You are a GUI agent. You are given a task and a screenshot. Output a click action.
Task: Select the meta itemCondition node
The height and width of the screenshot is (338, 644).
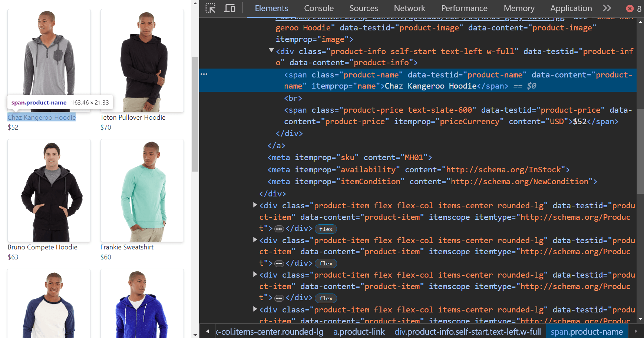tap(432, 182)
